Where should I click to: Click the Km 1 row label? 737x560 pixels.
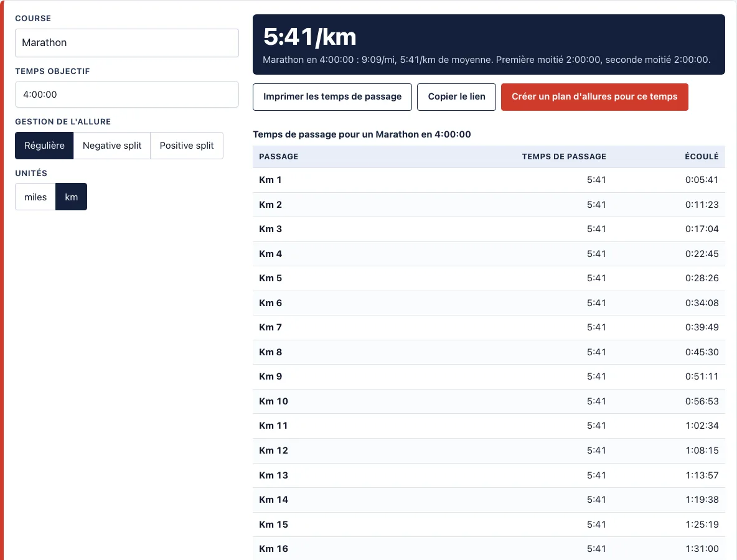[270, 180]
